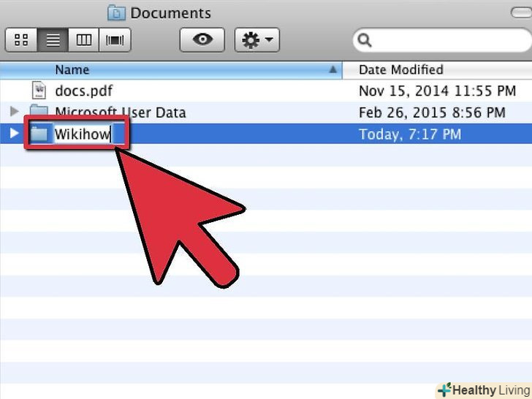Sort by the Name column header
Screen dimensions: 532x399
pyautogui.click(x=171, y=70)
